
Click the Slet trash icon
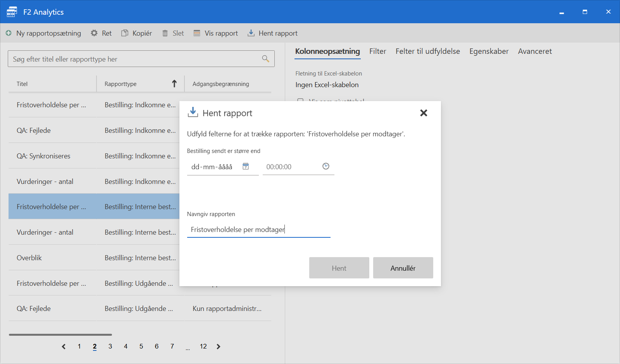(165, 33)
